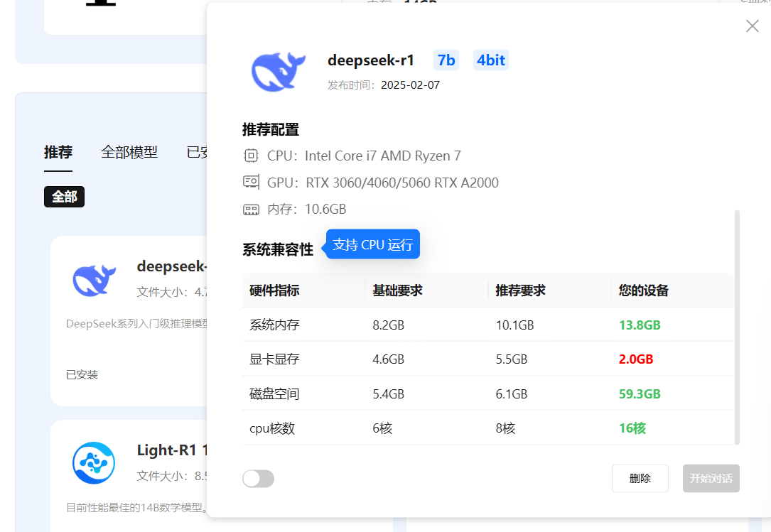Click the CPU: Intel Core i7 AMD Ryzen 7 line
The height and width of the screenshot is (532, 771).
(364, 156)
